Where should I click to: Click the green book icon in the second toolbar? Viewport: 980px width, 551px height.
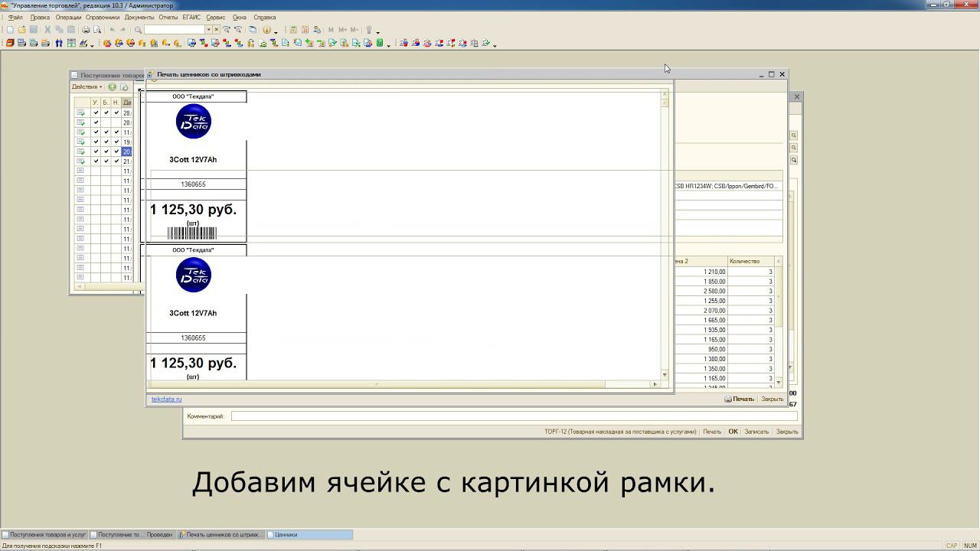(x=379, y=43)
